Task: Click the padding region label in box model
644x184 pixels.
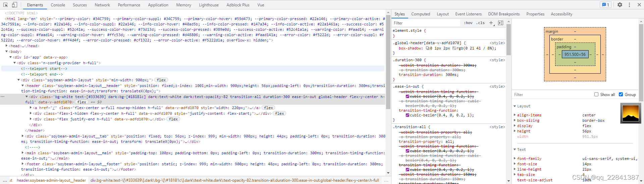Action: click(x=564, y=47)
